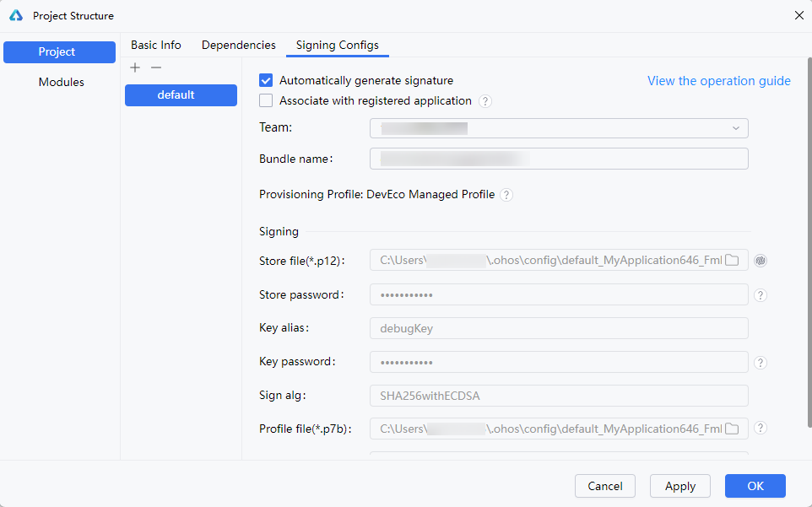The height and width of the screenshot is (507, 812).
Task: Click help icon next to Store password
Action: pyautogui.click(x=760, y=295)
